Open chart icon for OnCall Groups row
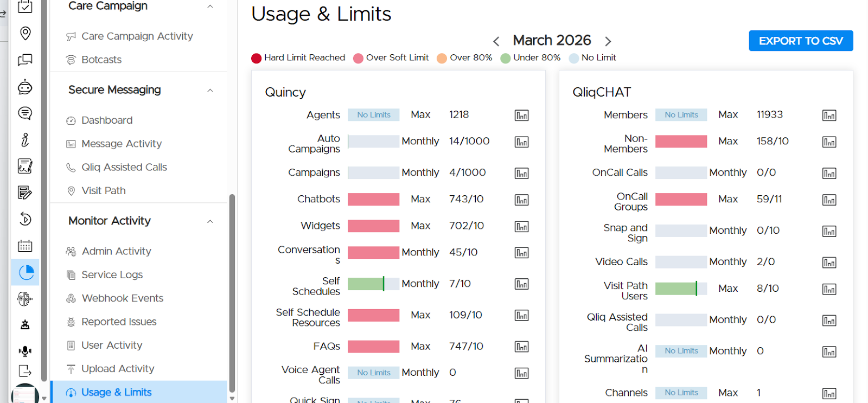 click(x=829, y=200)
